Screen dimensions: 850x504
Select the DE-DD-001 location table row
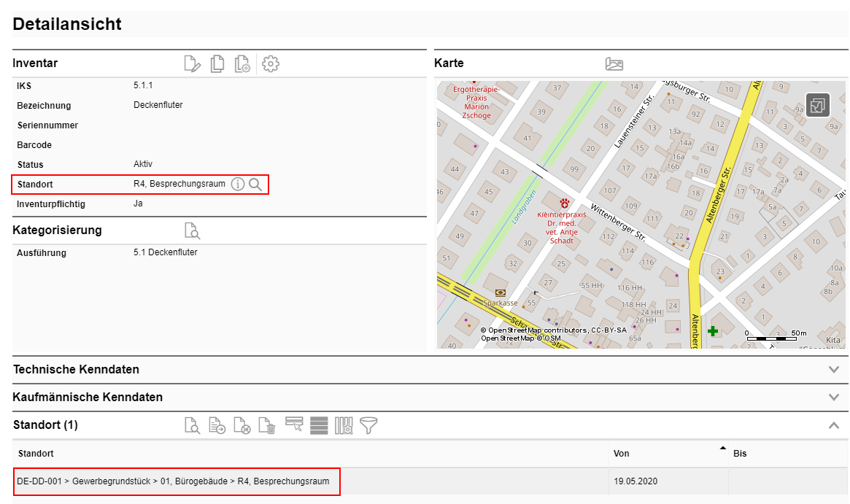(174, 481)
